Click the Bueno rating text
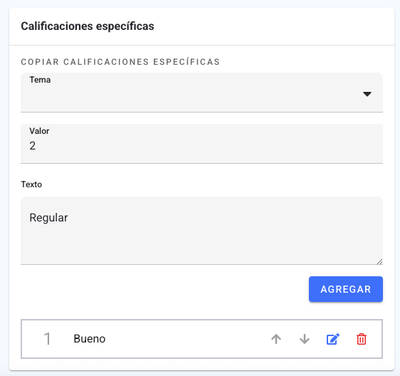The width and height of the screenshot is (400, 376). pyautogui.click(x=89, y=339)
